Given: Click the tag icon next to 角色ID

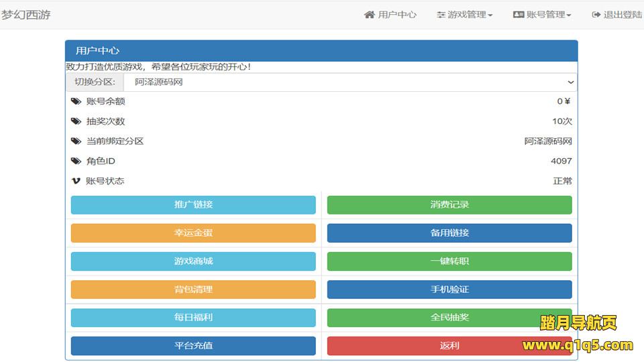Looking at the screenshot, I should click(76, 162).
